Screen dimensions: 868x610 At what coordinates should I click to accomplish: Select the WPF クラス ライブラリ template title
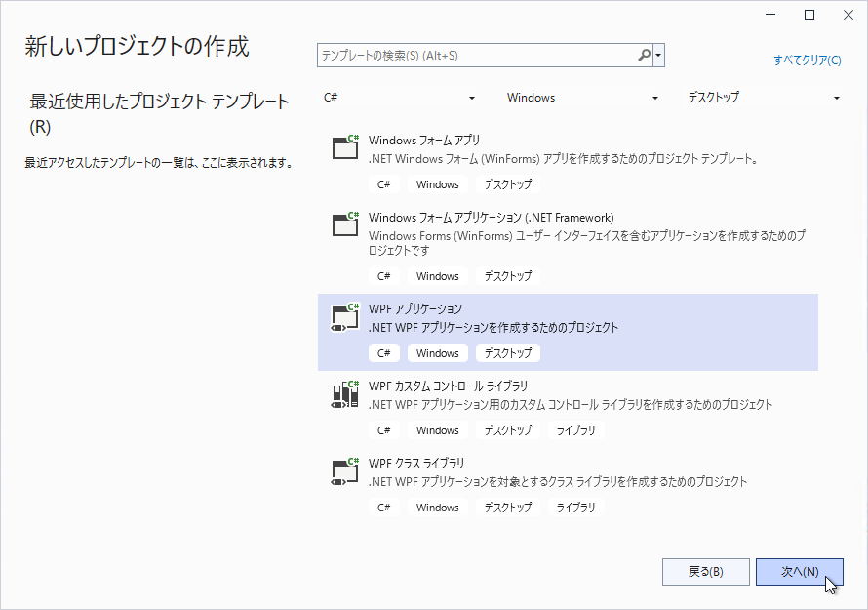416,464
